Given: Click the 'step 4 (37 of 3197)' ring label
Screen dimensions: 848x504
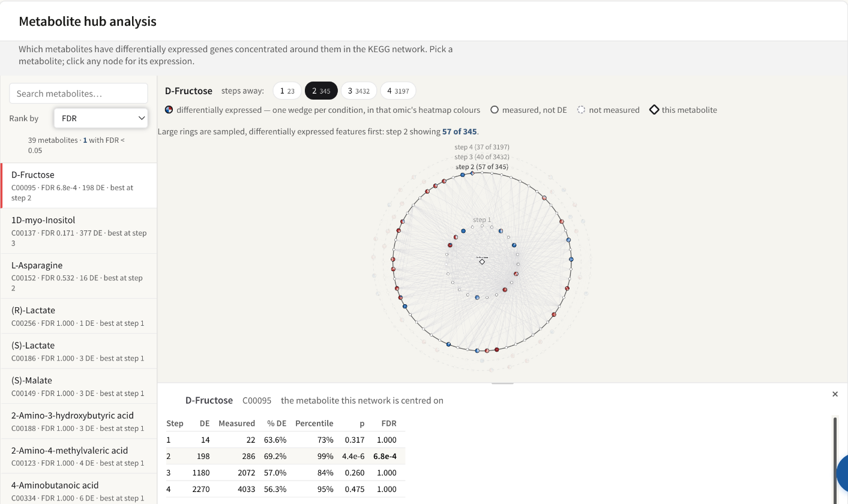Looking at the screenshot, I should (482, 147).
